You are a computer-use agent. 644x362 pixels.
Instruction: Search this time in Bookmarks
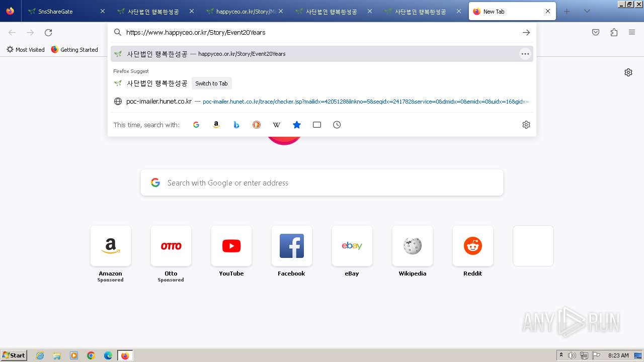pos(297,125)
